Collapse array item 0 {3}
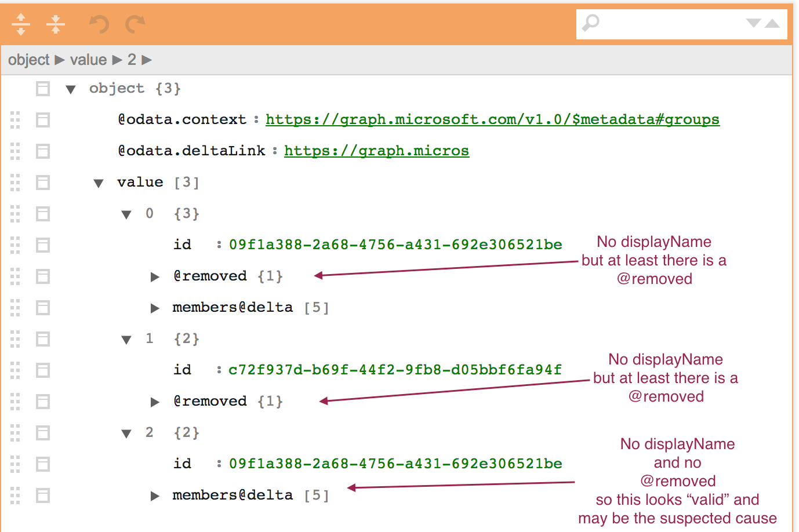The image size is (799, 532). (126, 214)
